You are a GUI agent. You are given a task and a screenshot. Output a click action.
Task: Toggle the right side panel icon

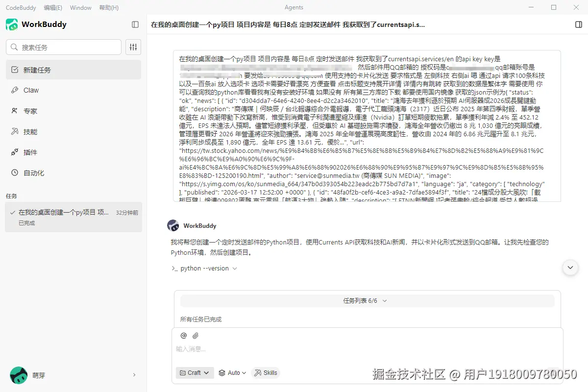click(578, 24)
